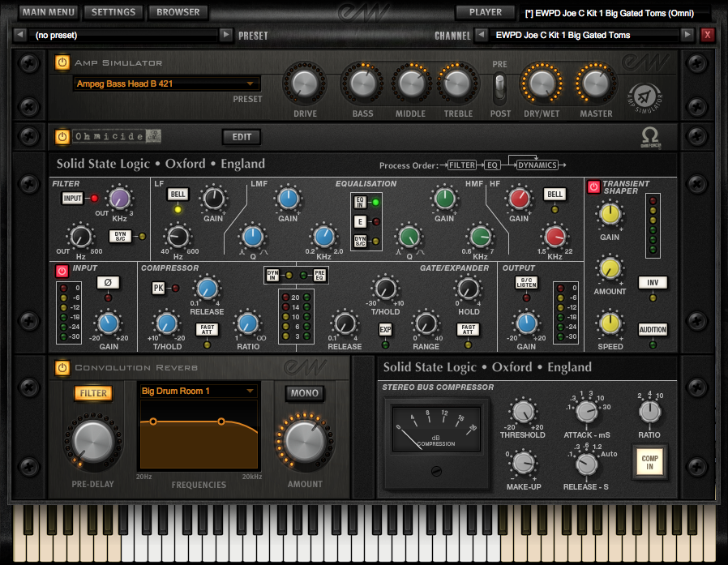Open the Main Menu tab

(x=49, y=12)
